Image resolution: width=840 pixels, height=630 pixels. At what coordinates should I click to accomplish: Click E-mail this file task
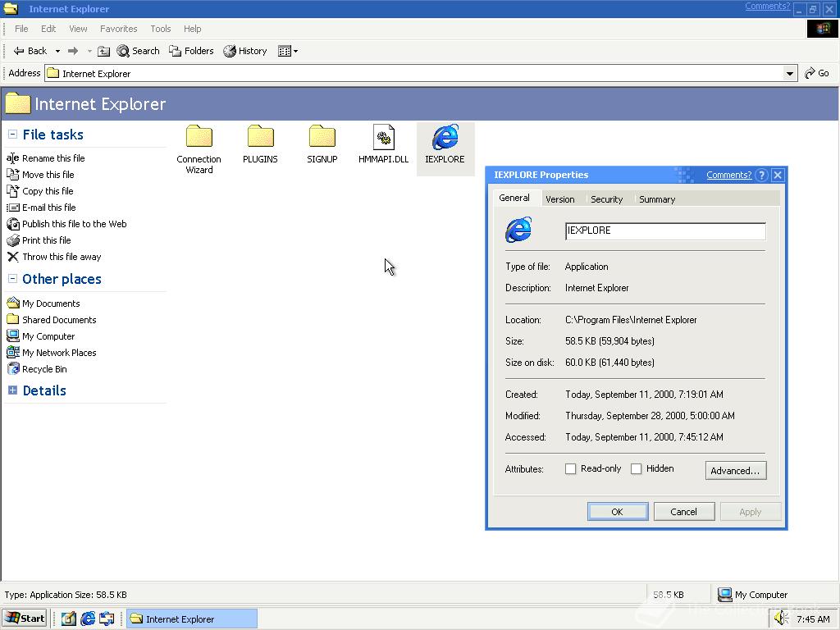pos(41,208)
